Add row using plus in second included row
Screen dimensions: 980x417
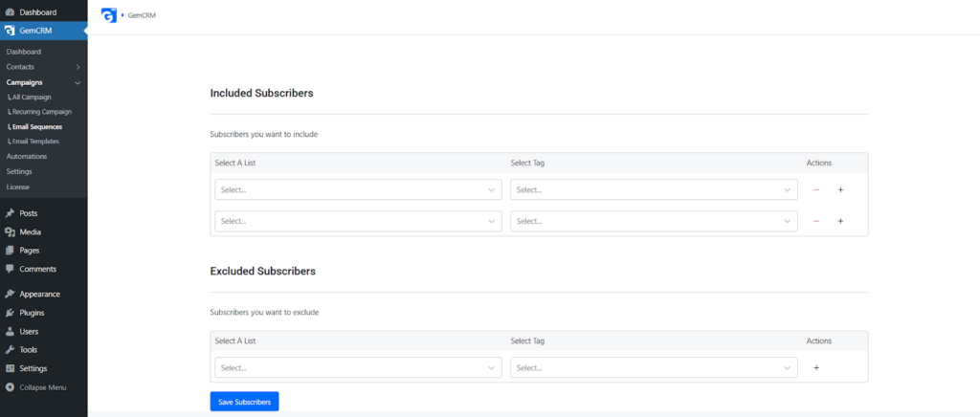coord(840,221)
